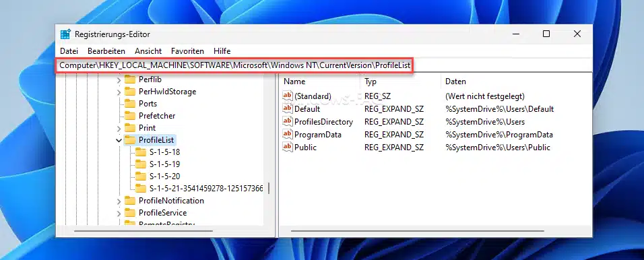644x260 pixels.
Task: Click the ProgramData value string icon
Action: pyautogui.click(x=288, y=134)
